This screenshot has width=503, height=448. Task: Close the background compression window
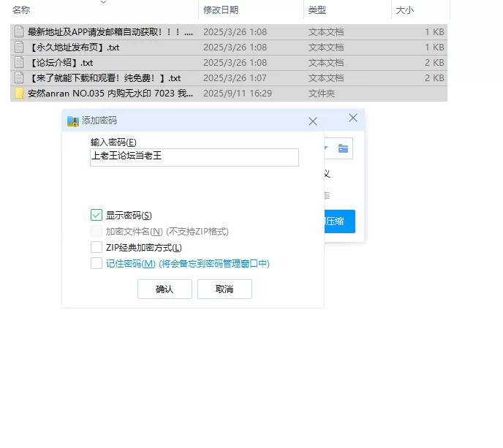click(x=353, y=118)
